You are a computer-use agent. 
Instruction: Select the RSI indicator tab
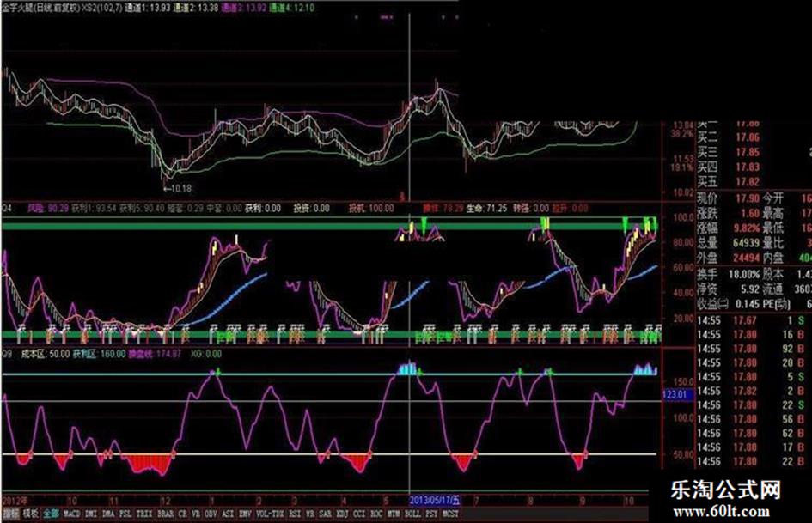(295, 514)
